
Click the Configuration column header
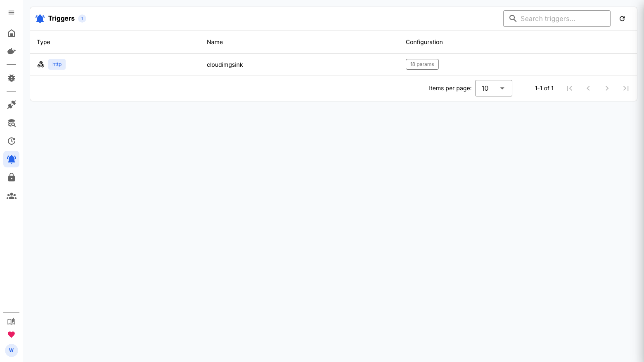[x=424, y=42]
